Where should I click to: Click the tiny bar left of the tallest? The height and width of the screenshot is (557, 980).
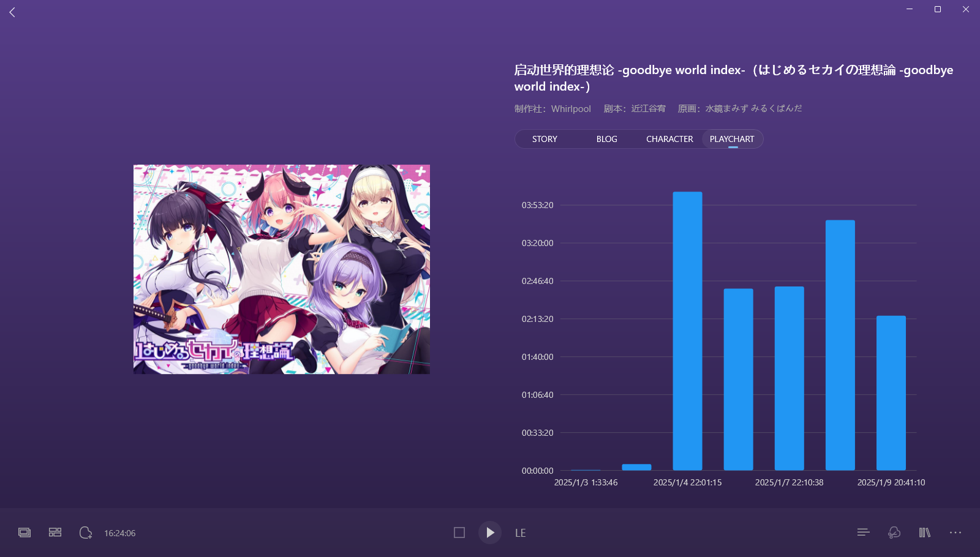(x=636, y=467)
